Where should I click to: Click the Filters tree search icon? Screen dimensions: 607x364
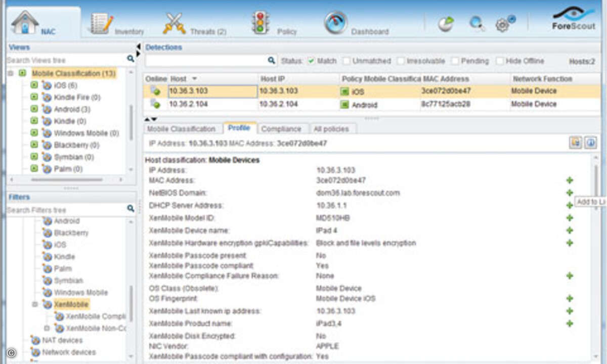coord(131,209)
